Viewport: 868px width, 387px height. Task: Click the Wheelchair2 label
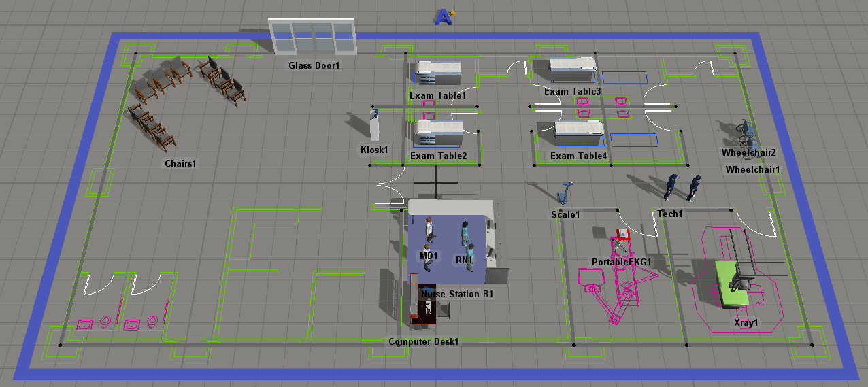click(748, 153)
